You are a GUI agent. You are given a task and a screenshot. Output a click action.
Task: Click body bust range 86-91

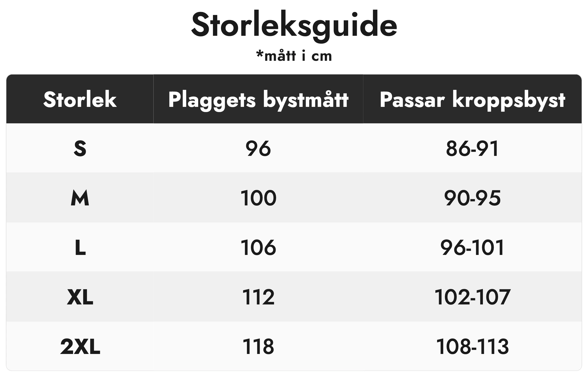(472, 148)
